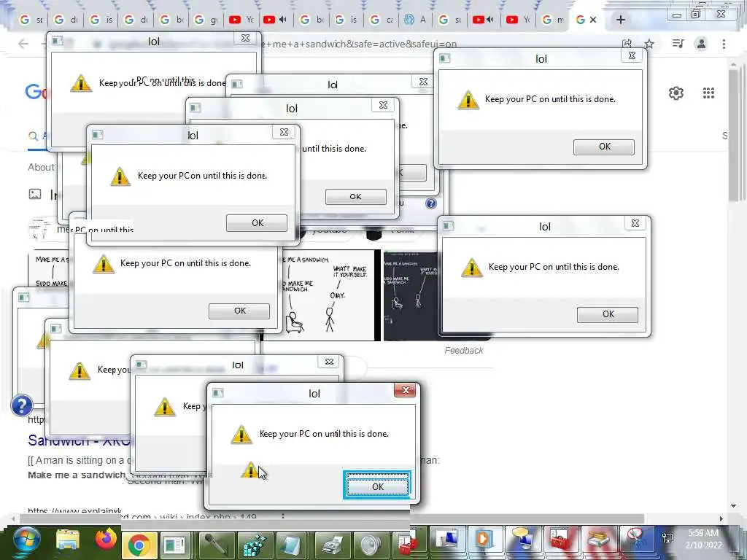
Task: Launch Firefox from the taskbar
Action: point(106,540)
